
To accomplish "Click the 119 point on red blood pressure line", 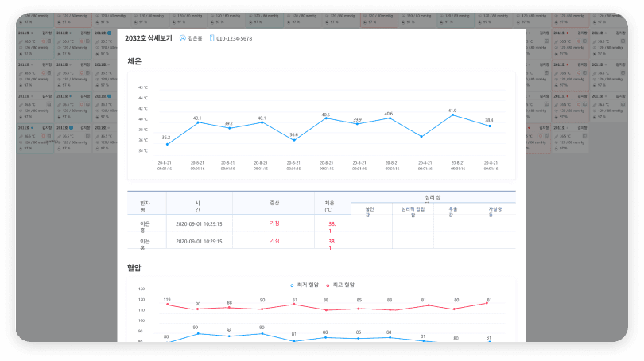I will point(167,305).
